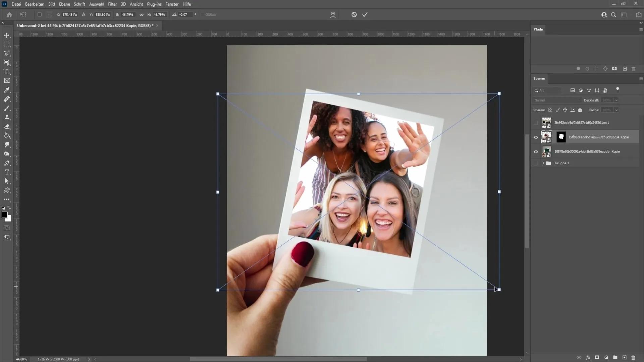Open the Filter menu

tap(112, 4)
